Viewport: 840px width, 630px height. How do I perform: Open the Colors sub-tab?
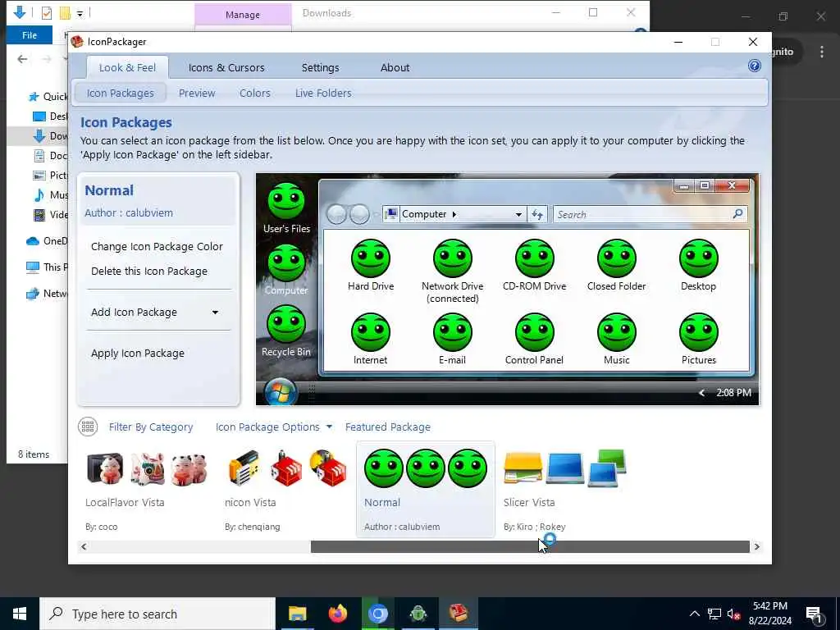click(x=255, y=94)
